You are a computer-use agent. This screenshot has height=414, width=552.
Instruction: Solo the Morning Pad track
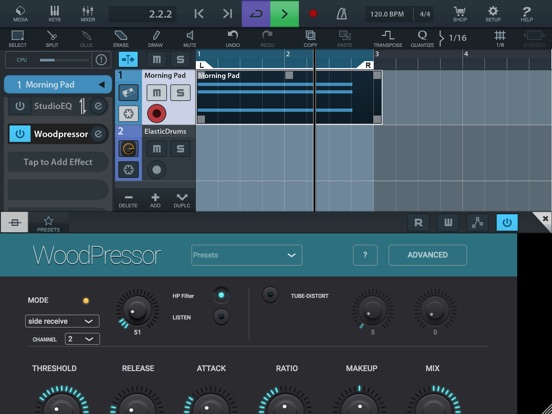(180, 93)
